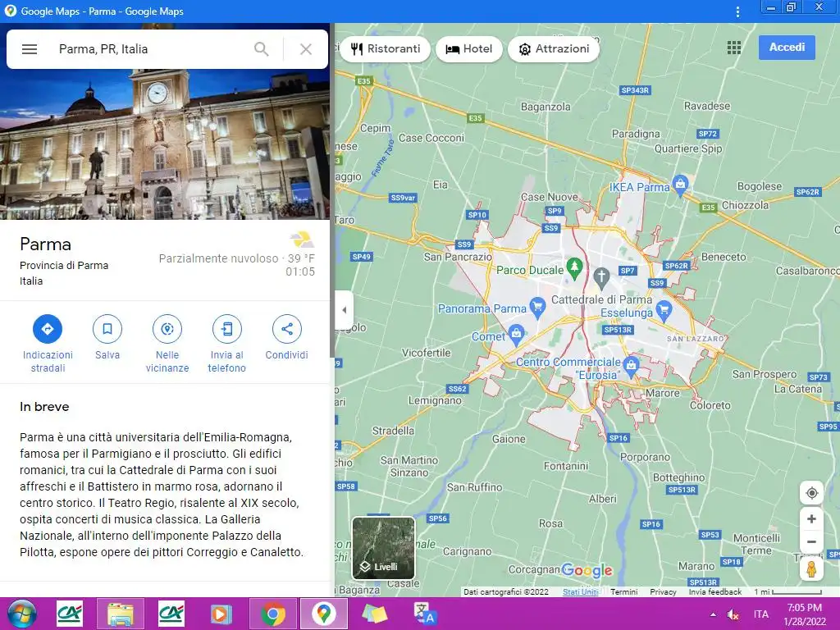Open File Explorer from taskbar
This screenshot has width=840, height=630.
pyautogui.click(x=121, y=614)
